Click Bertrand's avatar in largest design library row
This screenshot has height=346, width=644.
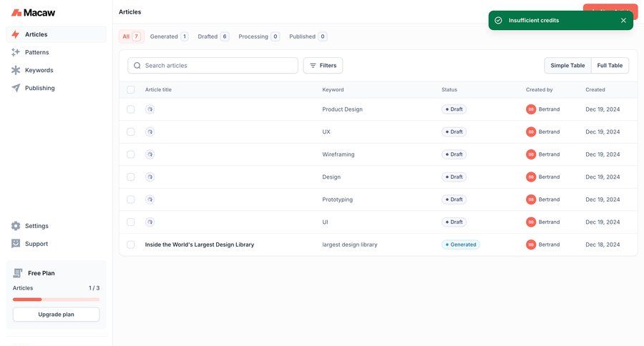531,244
